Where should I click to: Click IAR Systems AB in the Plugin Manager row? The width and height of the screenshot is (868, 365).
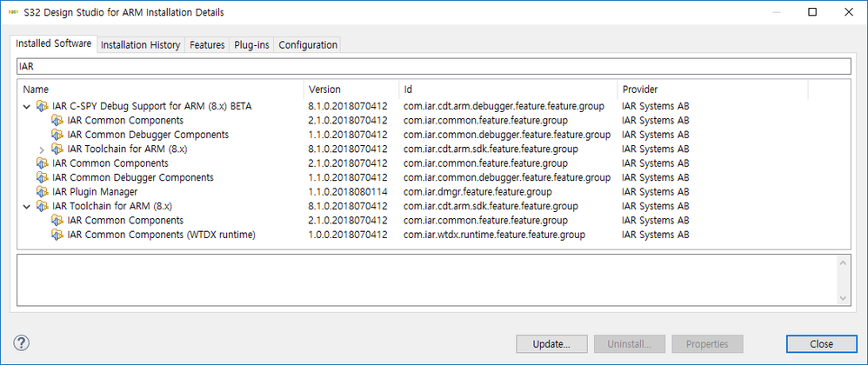656,192
